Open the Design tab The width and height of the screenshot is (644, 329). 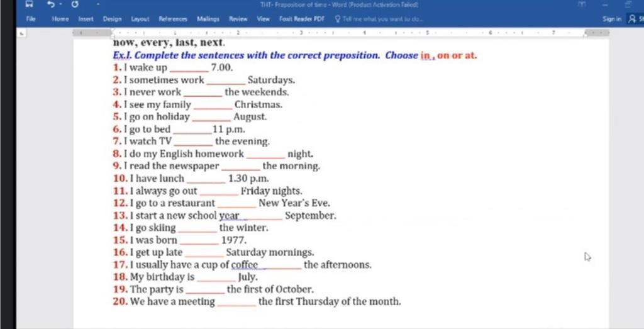tap(112, 19)
